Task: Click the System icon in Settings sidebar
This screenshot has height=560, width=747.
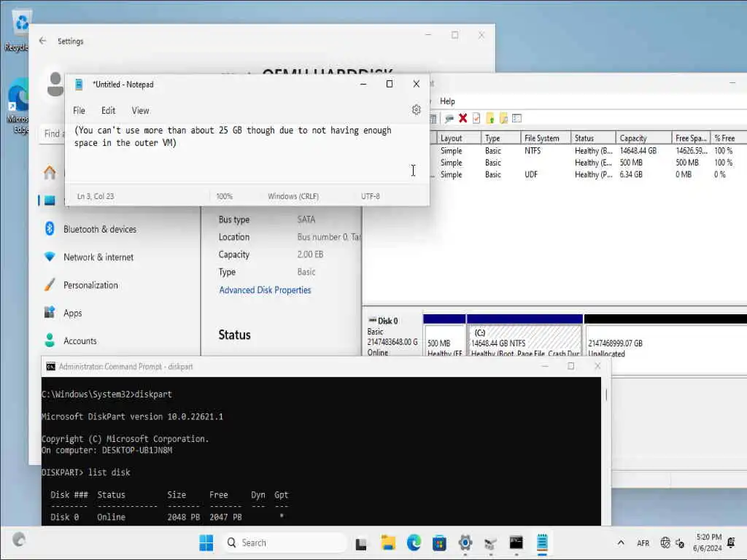Action: [x=50, y=201]
